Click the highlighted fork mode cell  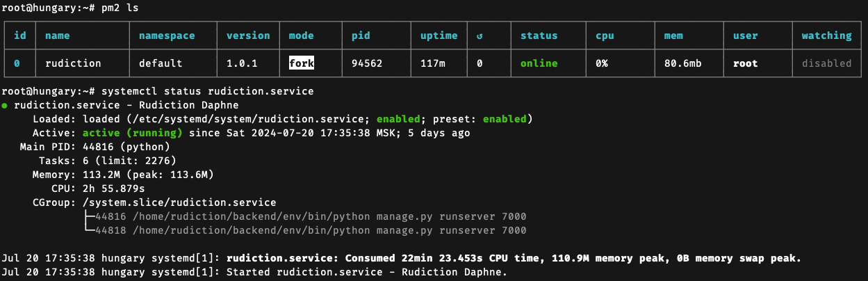click(302, 63)
